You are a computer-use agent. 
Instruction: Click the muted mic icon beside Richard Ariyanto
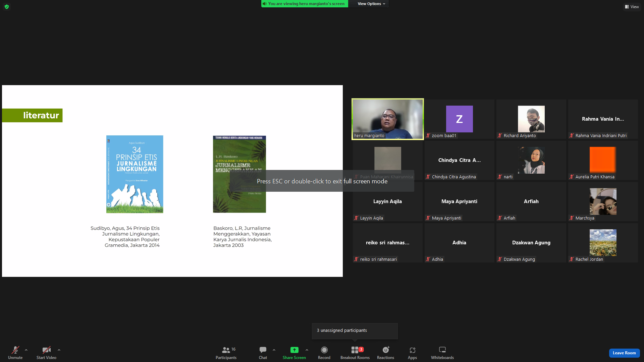500,136
